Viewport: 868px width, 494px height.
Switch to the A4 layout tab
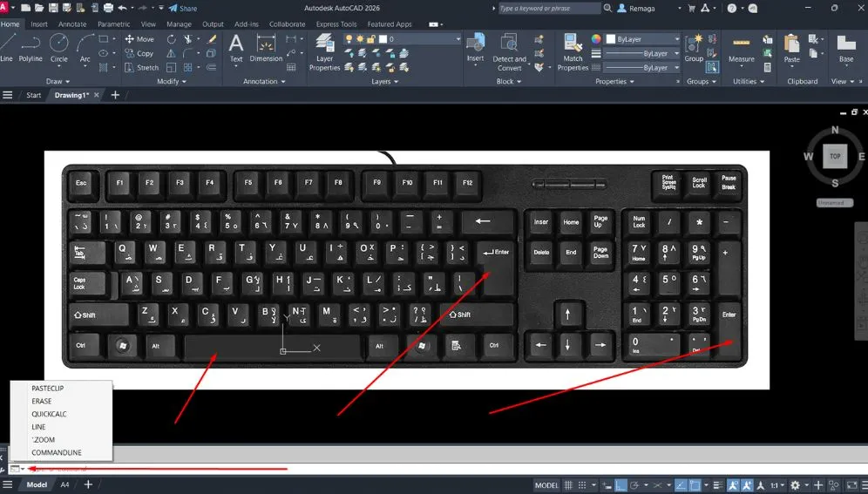64,484
